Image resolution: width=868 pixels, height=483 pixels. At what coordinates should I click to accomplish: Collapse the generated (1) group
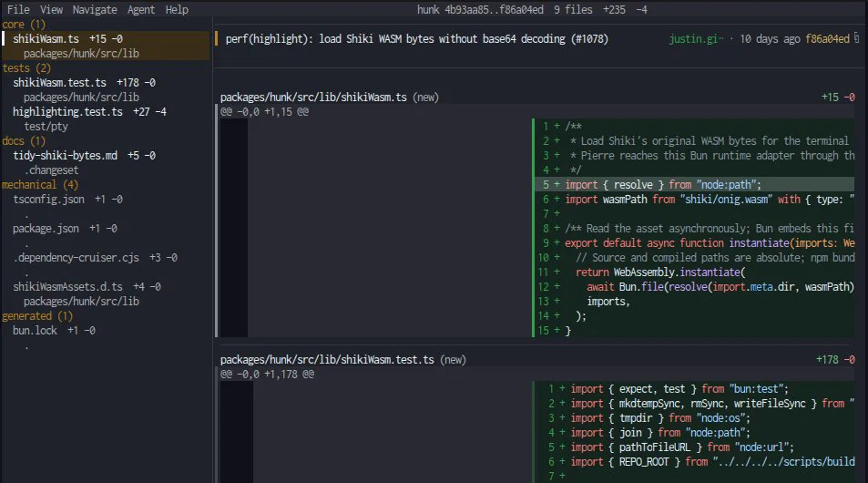[37, 316]
